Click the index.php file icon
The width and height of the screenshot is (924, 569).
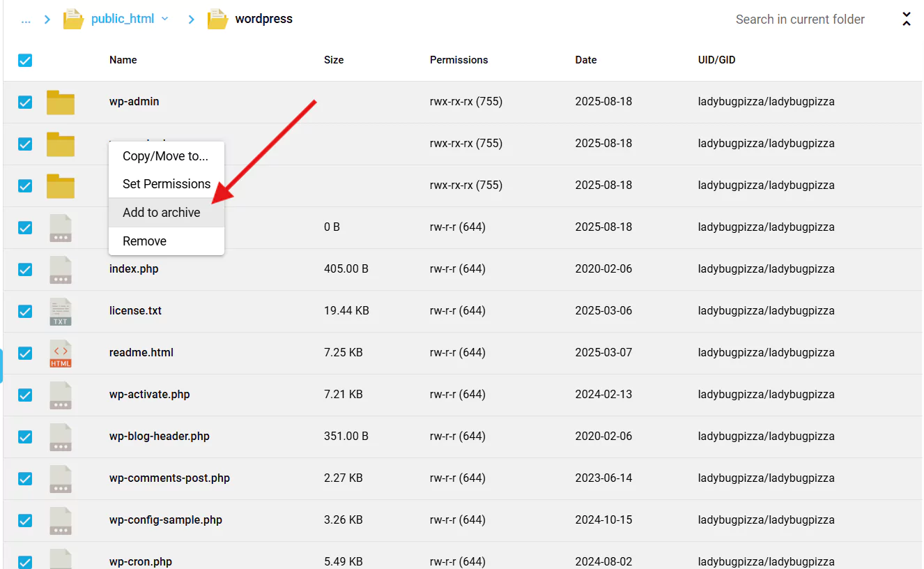(x=61, y=269)
